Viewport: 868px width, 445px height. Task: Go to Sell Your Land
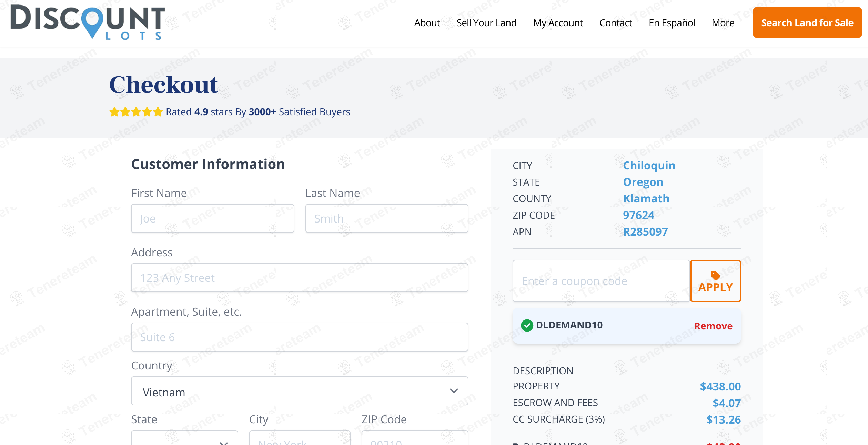pyautogui.click(x=486, y=23)
